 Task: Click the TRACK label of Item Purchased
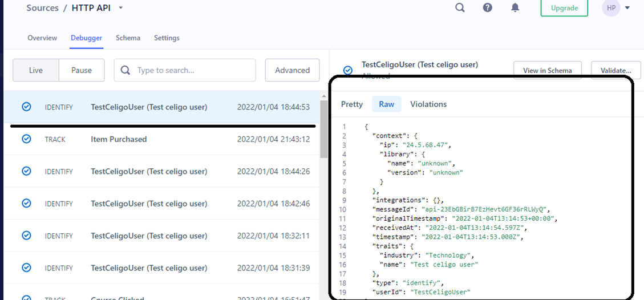coord(55,140)
